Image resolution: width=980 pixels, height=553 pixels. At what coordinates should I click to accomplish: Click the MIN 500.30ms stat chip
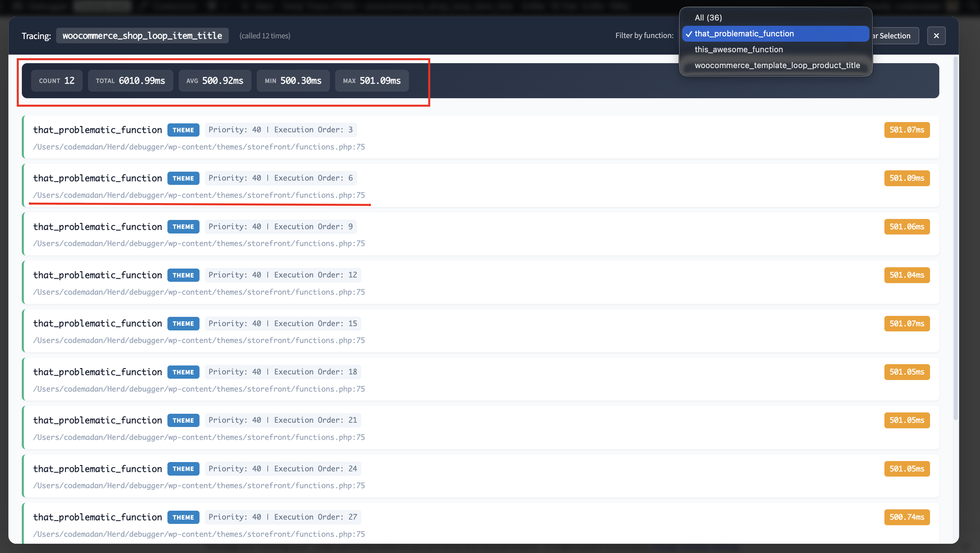293,81
